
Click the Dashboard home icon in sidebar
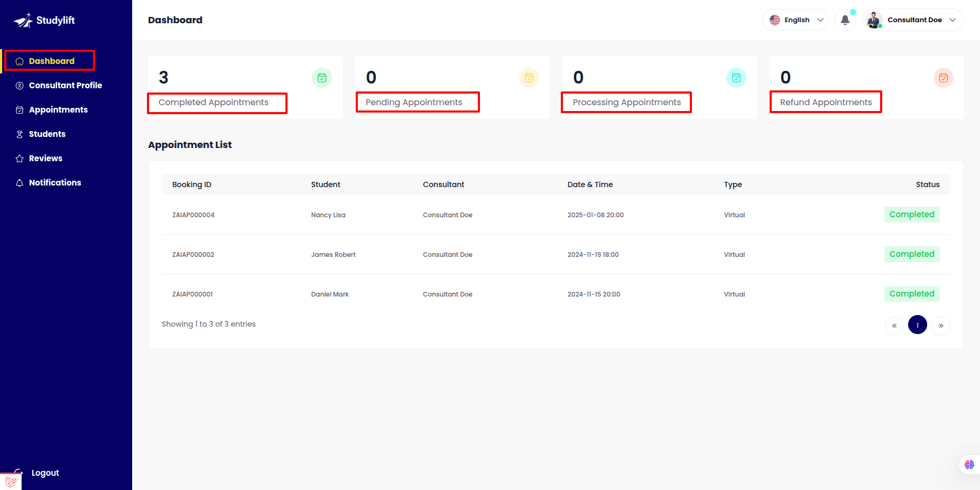click(x=20, y=61)
